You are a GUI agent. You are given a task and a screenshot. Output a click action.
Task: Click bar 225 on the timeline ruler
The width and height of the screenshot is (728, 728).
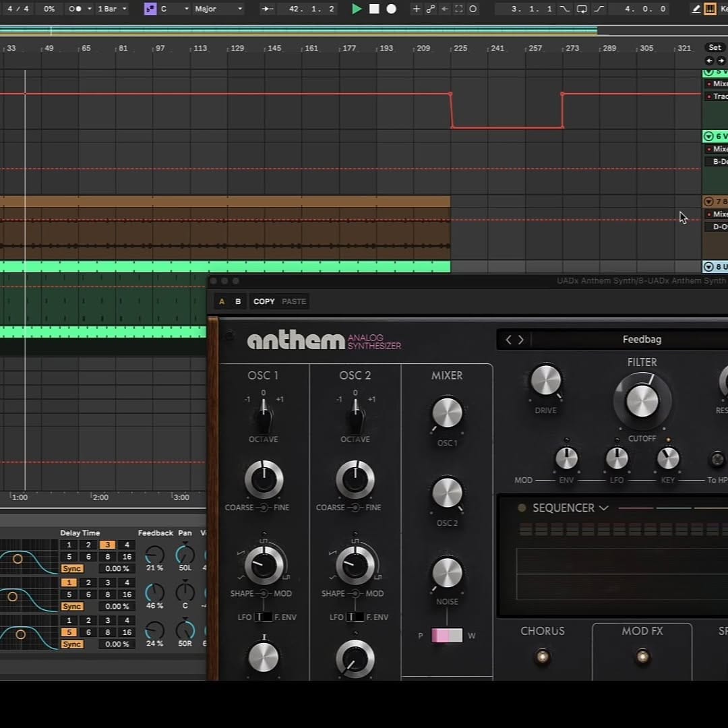(x=460, y=48)
